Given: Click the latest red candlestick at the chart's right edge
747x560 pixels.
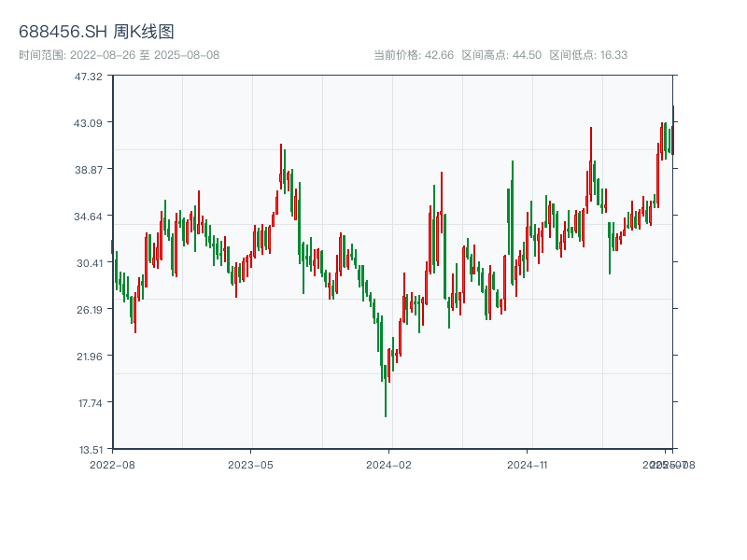Looking at the screenshot, I should pyautogui.click(x=673, y=130).
